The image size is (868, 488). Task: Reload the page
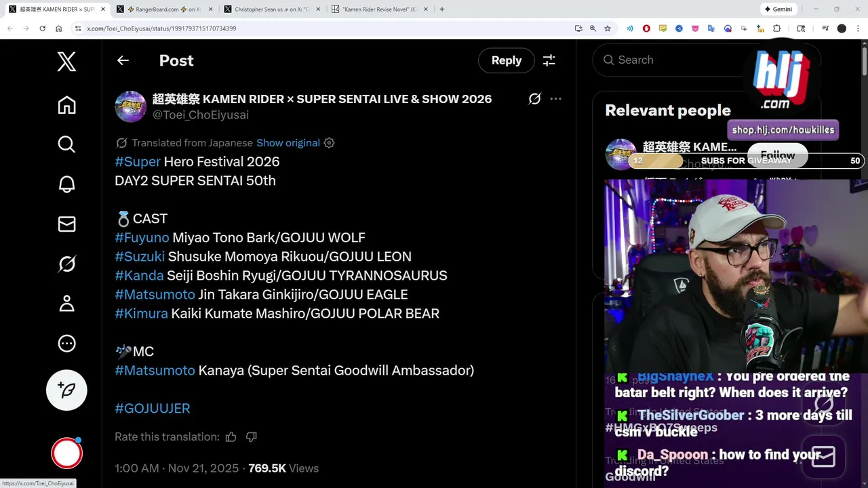pos(43,28)
